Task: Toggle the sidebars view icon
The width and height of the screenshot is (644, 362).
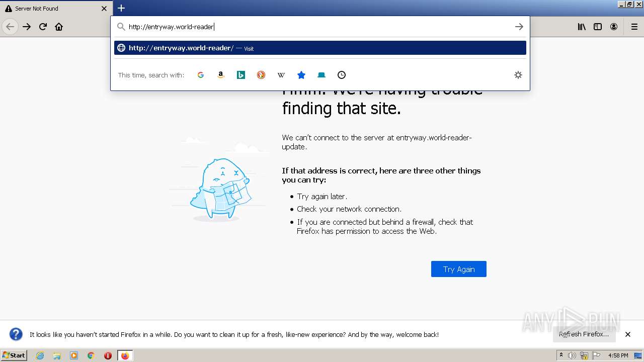Action: click(x=598, y=27)
